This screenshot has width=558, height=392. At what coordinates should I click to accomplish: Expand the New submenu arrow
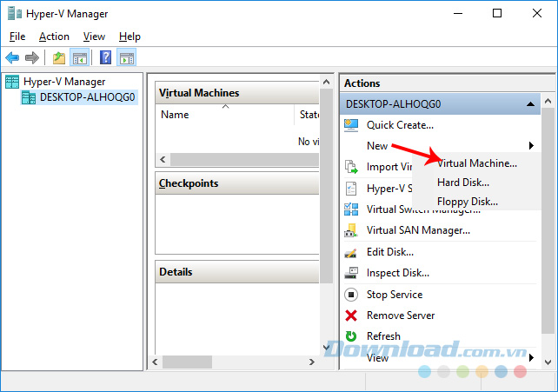[x=531, y=145]
